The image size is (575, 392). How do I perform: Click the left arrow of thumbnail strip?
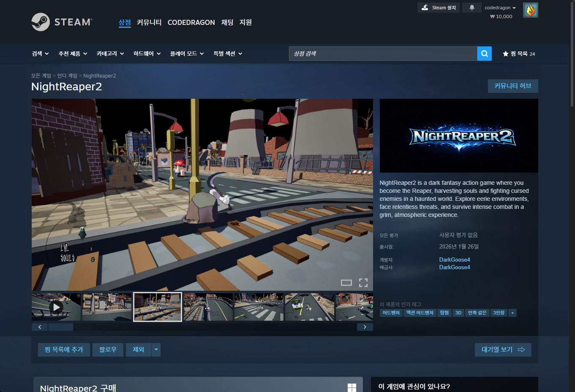coord(40,327)
